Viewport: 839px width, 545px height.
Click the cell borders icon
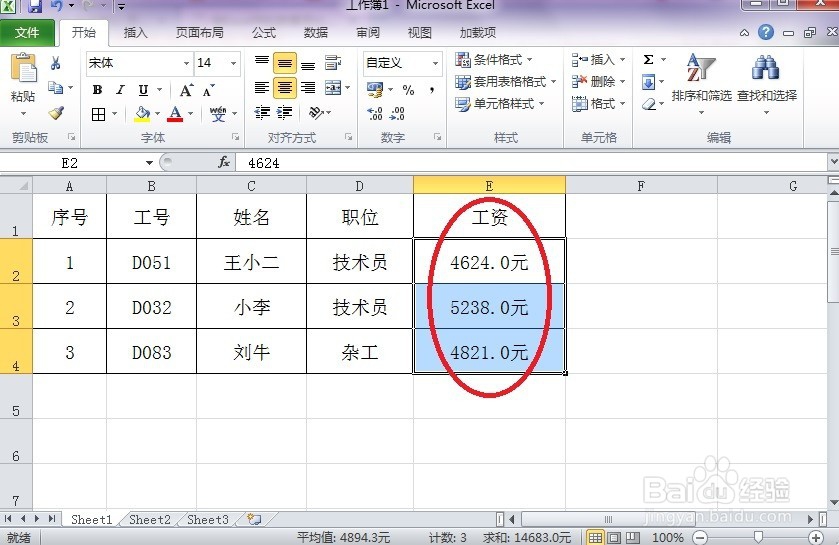(x=98, y=114)
